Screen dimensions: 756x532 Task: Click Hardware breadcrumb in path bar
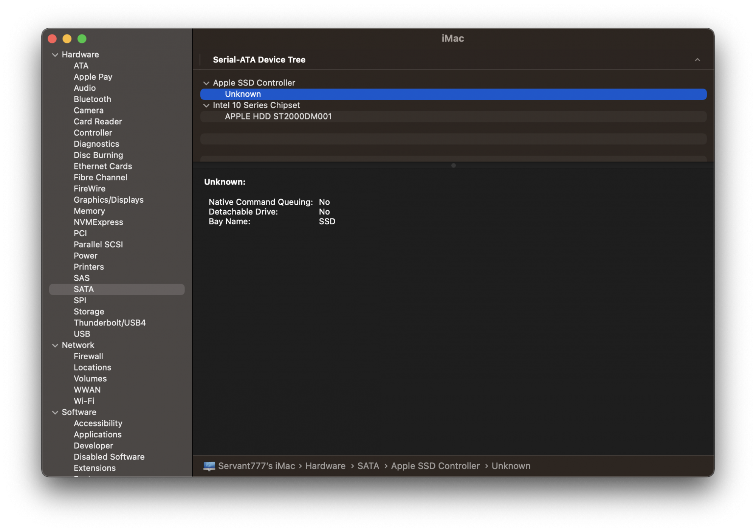coord(325,466)
